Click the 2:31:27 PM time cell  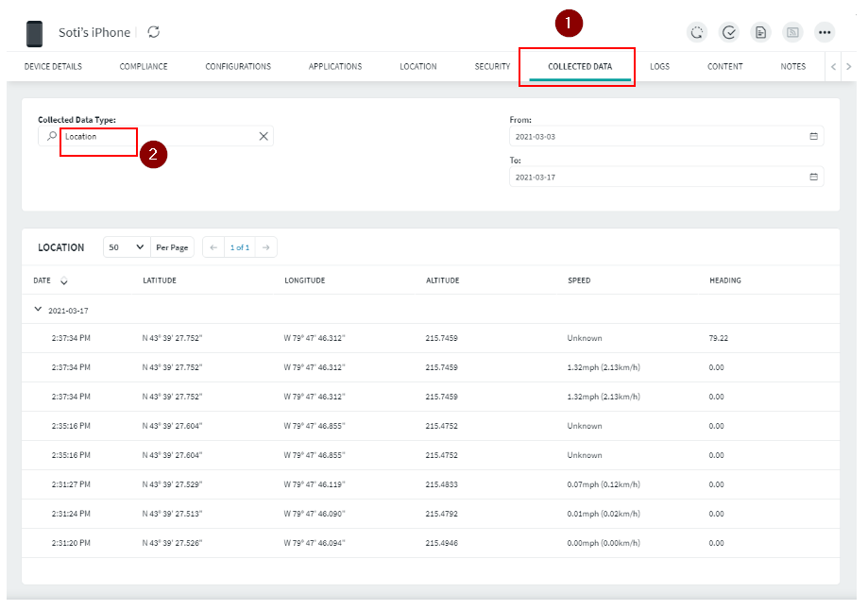(x=71, y=484)
